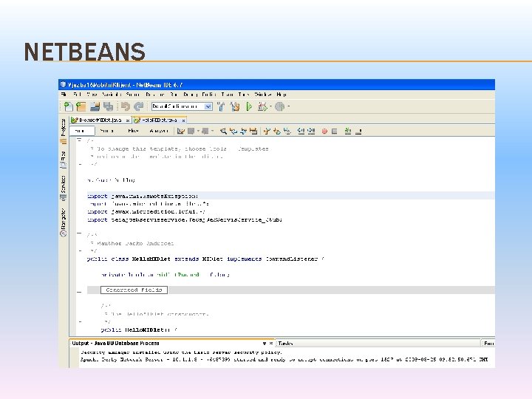Screen dimensions: 532x399
Task: Click the Previous Bookmark icon
Action: [x=267, y=131]
